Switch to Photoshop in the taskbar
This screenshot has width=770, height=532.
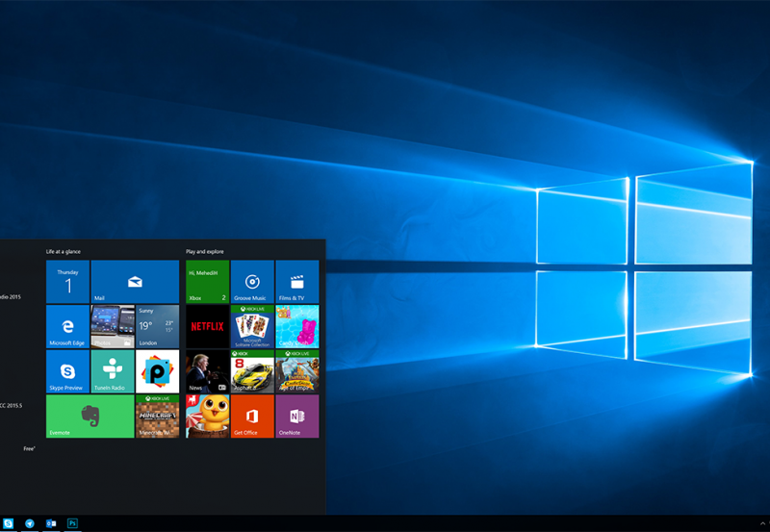72,523
